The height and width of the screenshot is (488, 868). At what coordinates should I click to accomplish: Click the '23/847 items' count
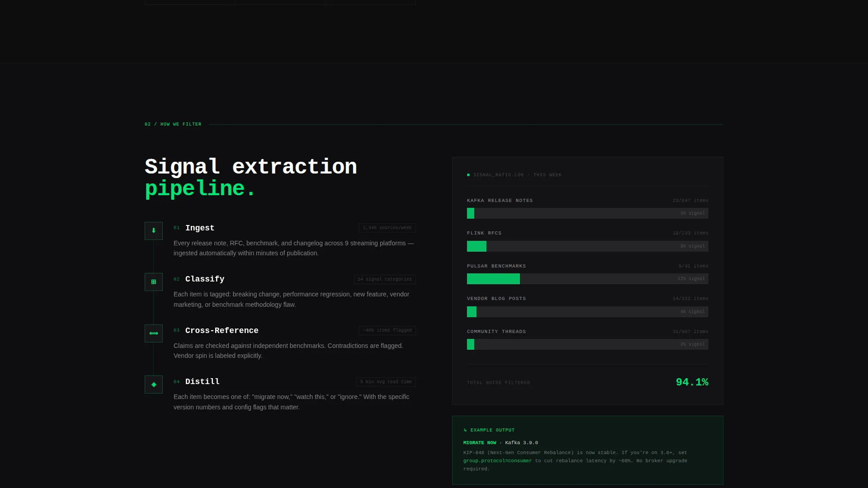[690, 201]
